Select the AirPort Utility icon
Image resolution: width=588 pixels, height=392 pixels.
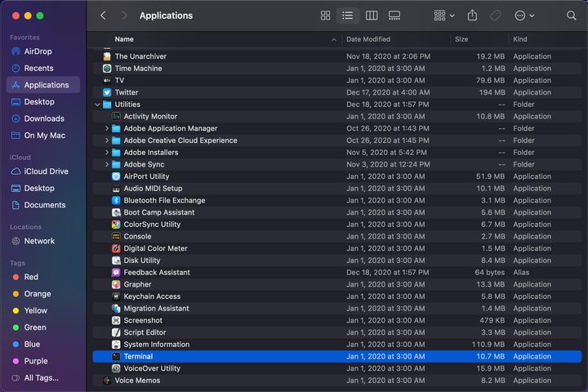point(116,176)
